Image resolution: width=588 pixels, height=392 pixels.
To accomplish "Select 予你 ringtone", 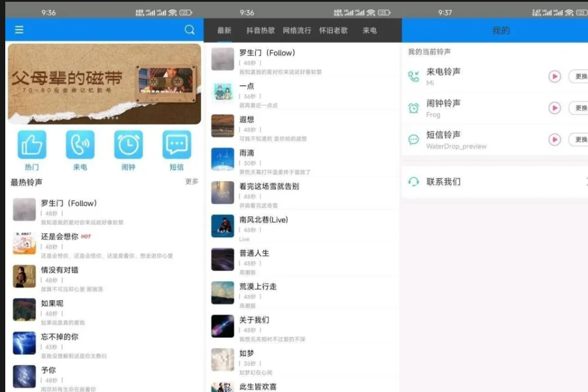I will tap(104, 377).
